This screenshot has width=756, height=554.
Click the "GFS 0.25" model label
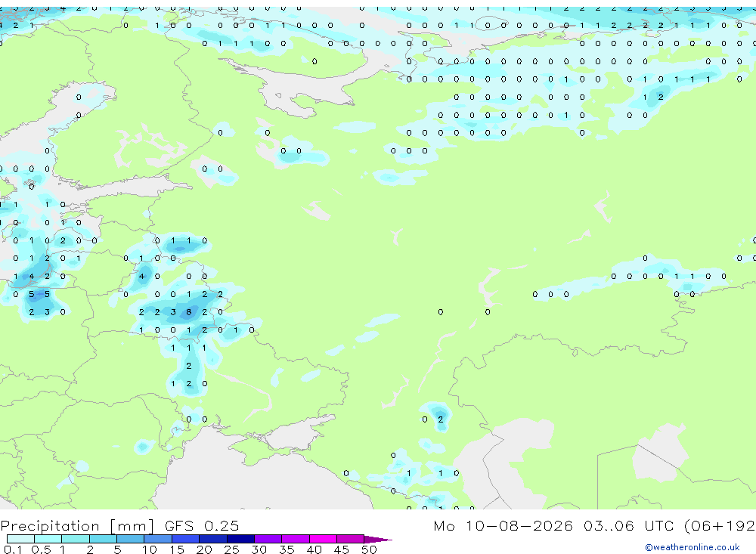[202, 525]
